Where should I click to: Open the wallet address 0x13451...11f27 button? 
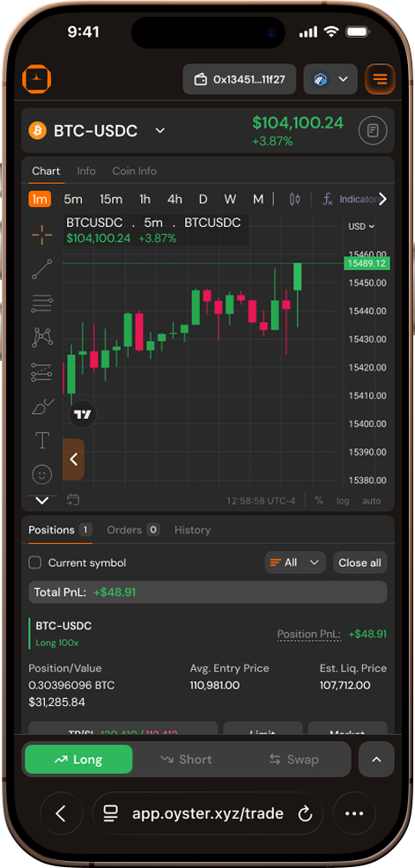(240, 79)
